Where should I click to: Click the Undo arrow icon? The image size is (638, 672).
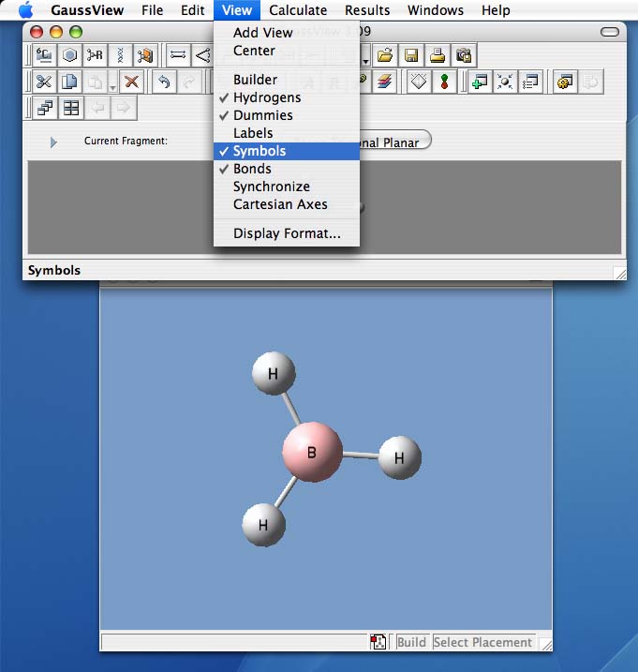click(x=164, y=82)
